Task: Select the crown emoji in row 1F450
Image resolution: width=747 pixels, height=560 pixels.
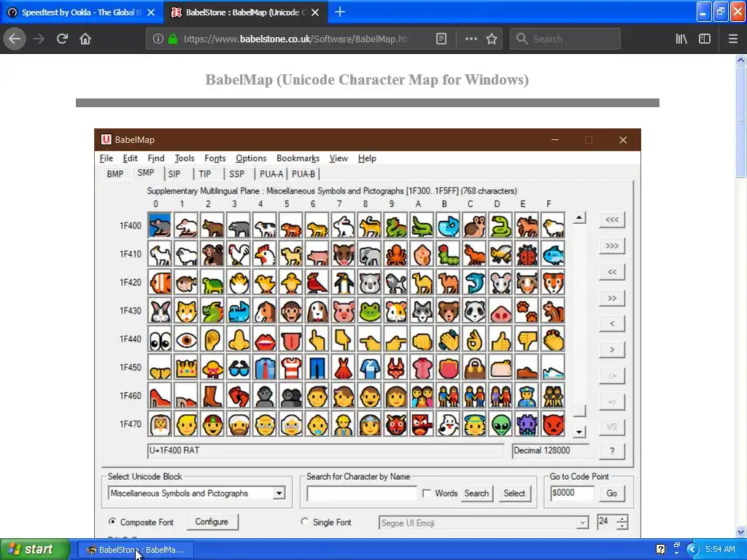Action: pyautogui.click(x=186, y=367)
